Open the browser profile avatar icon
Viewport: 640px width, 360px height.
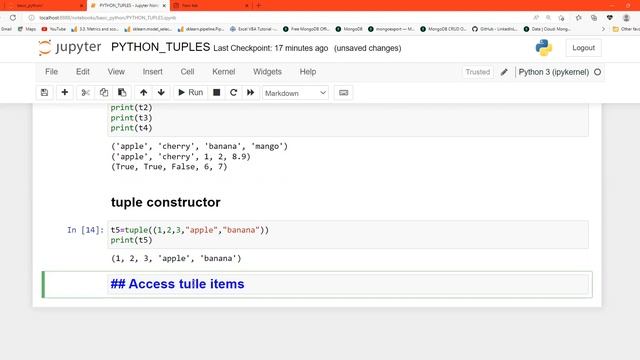pyautogui.click(x=626, y=18)
